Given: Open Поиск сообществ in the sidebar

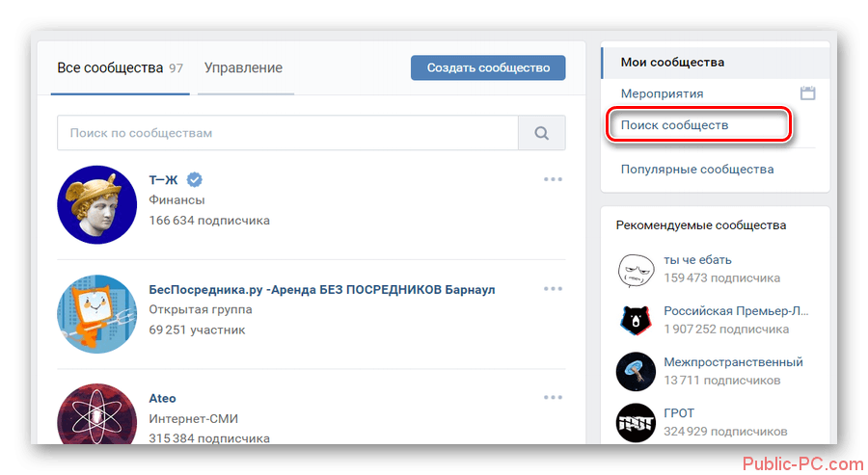Looking at the screenshot, I should [x=675, y=125].
